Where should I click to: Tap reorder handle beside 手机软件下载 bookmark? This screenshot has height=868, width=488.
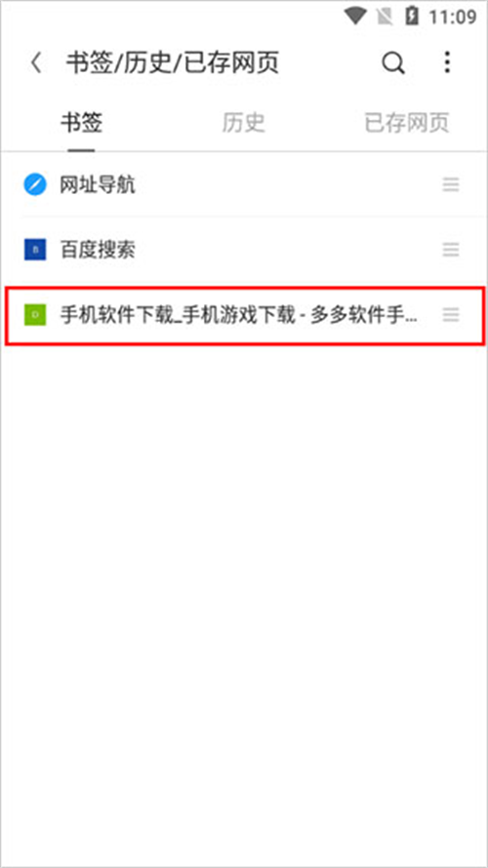click(x=451, y=316)
